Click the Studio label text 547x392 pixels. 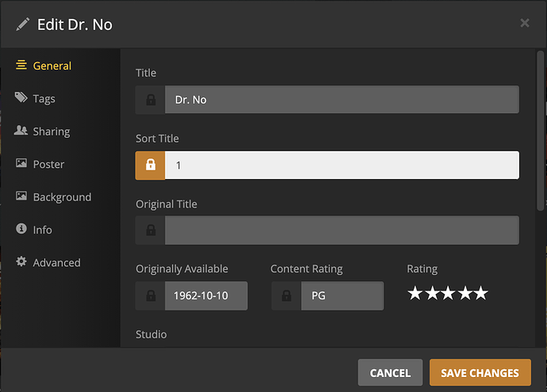coord(151,334)
